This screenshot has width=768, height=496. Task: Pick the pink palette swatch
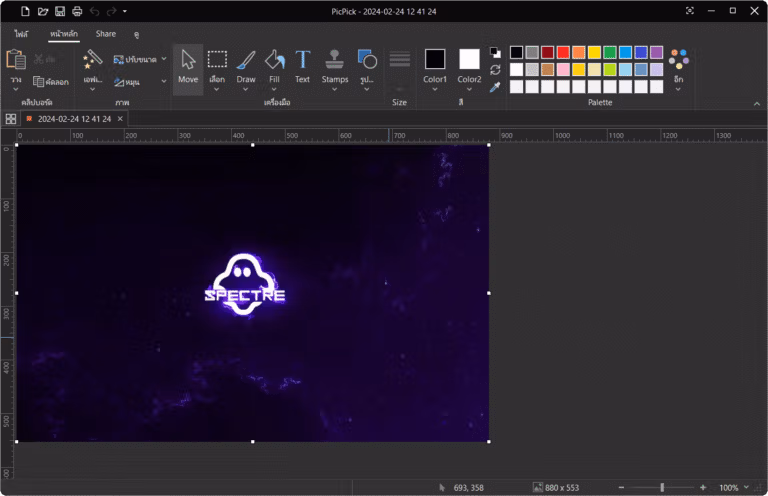click(x=563, y=70)
